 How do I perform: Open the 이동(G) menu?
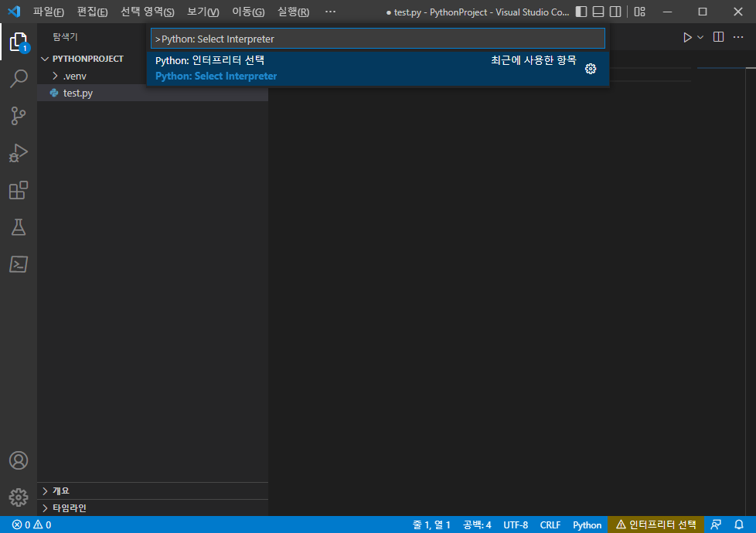(248, 12)
